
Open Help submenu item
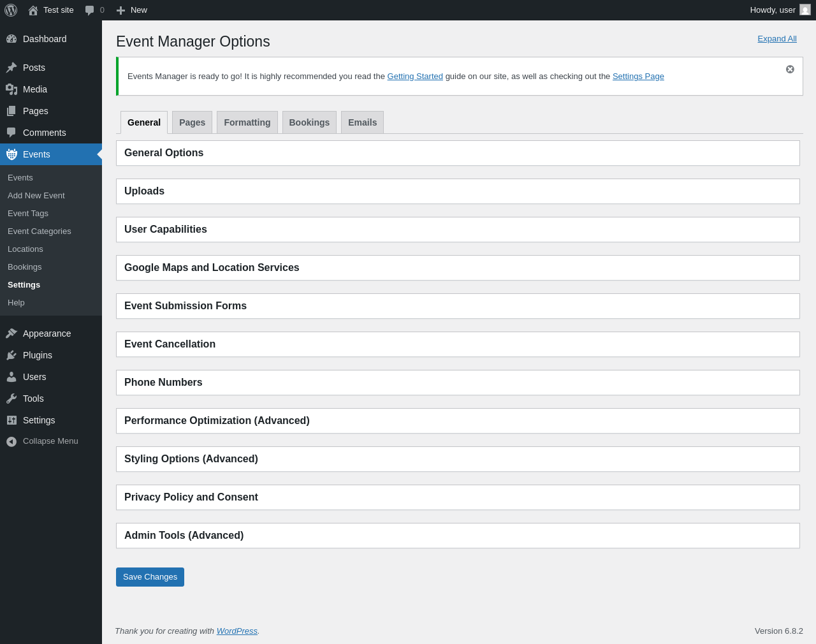coord(17,303)
